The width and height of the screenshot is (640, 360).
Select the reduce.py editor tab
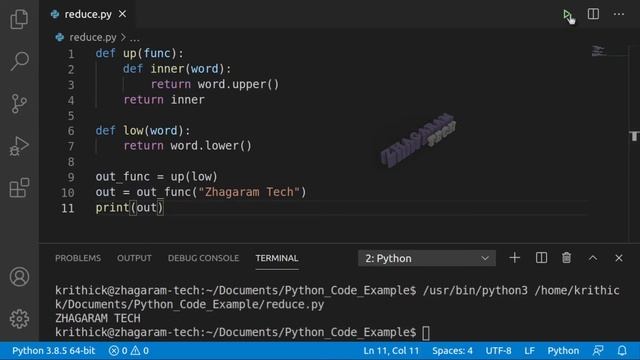(88, 14)
